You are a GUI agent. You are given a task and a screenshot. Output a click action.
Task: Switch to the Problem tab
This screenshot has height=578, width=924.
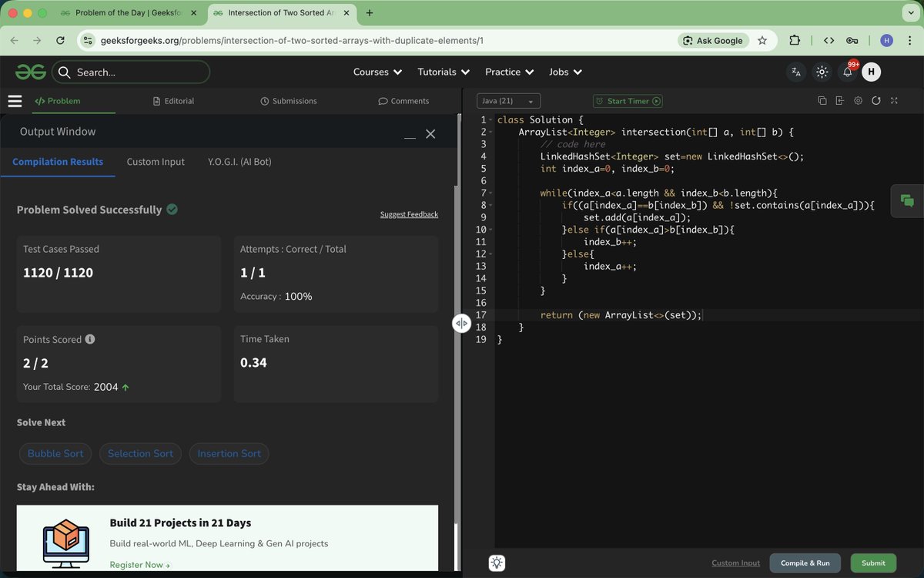click(58, 101)
